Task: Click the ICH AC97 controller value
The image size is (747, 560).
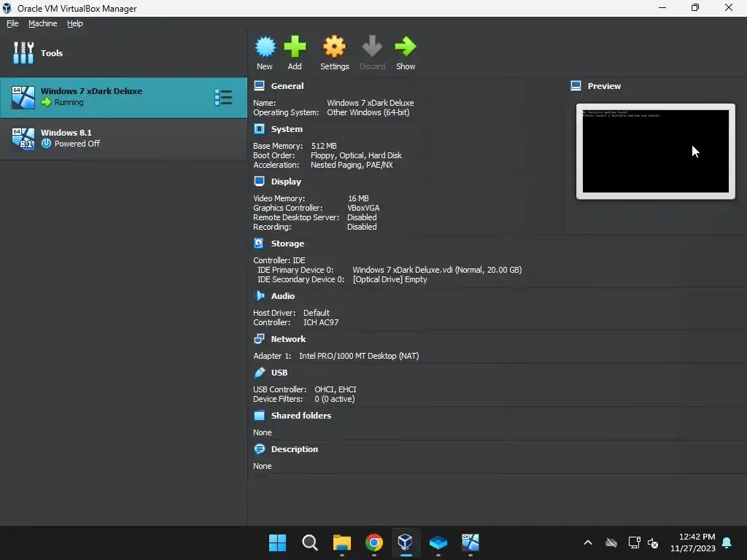Action: pos(321,322)
